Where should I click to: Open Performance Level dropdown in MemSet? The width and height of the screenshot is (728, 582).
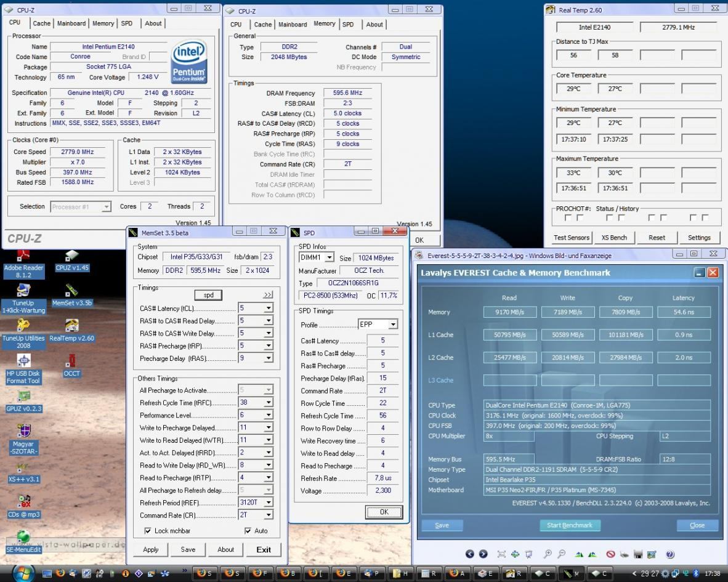pos(269,415)
